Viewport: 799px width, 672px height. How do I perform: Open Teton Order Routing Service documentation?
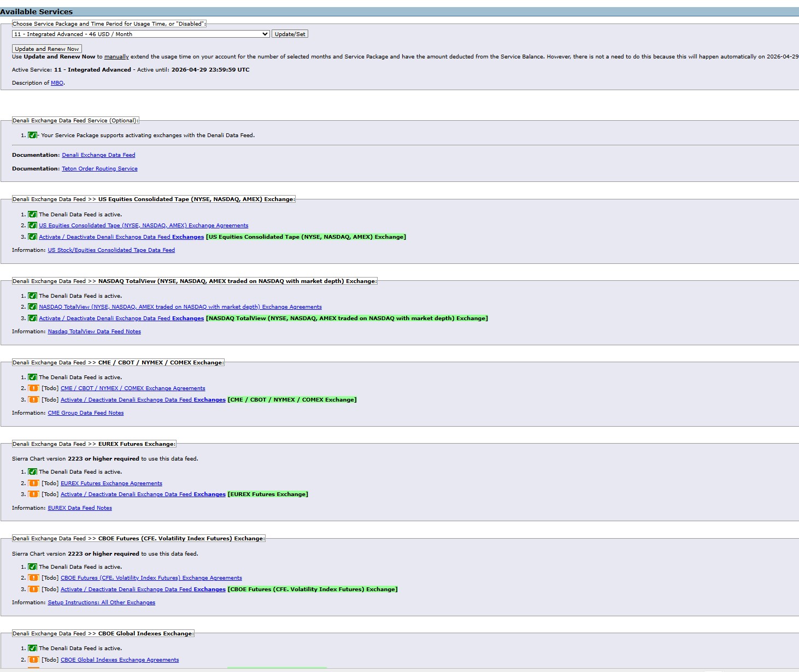click(99, 169)
